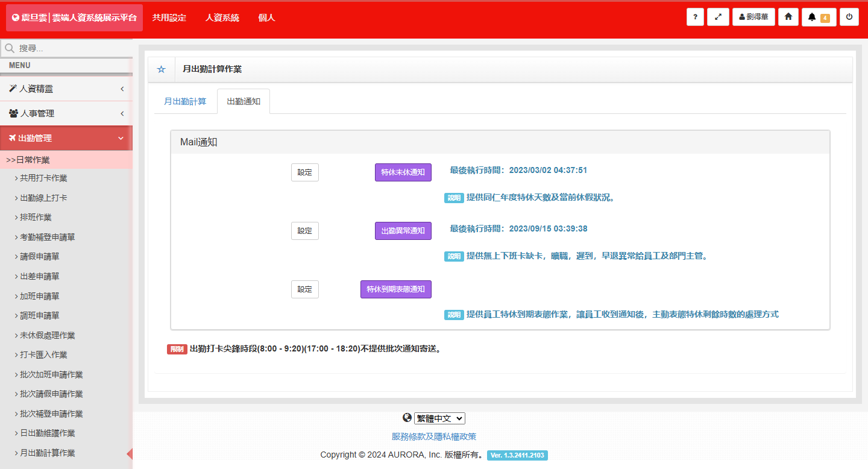Open the 共用設定 top menu
The image size is (868, 469).
click(x=169, y=18)
